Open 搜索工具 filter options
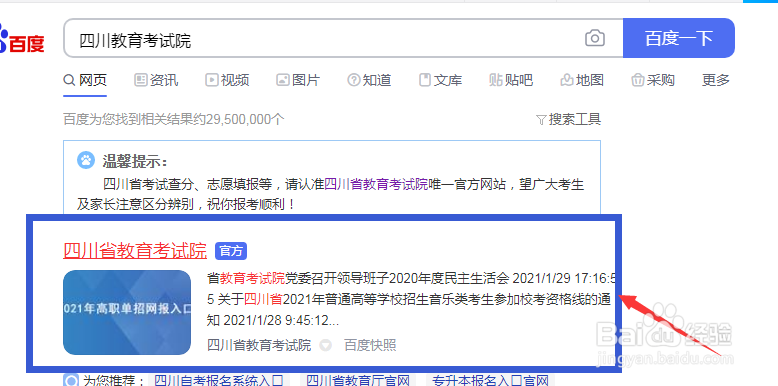The width and height of the screenshot is (778, 386). (x=569, y=119)
